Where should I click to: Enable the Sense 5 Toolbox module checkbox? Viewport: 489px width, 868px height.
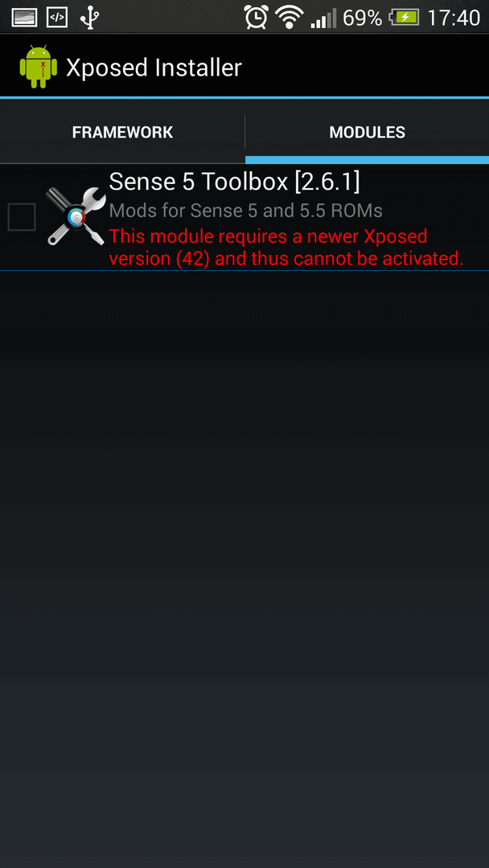[22, 216]
